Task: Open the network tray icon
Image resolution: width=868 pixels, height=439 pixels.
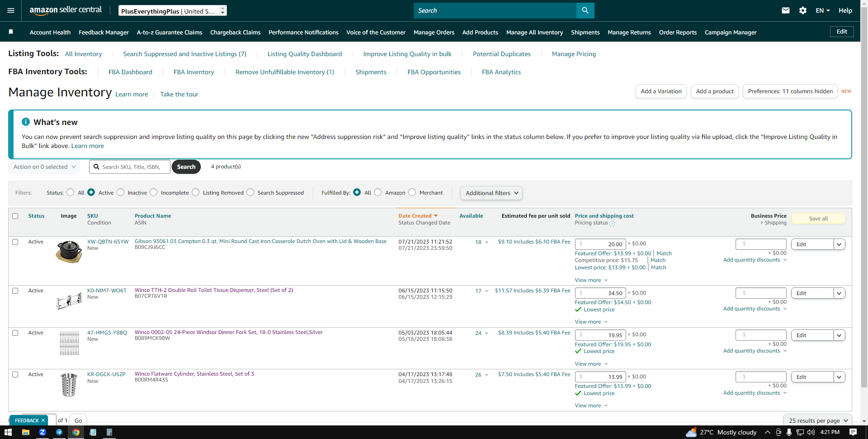Action: 800,432
